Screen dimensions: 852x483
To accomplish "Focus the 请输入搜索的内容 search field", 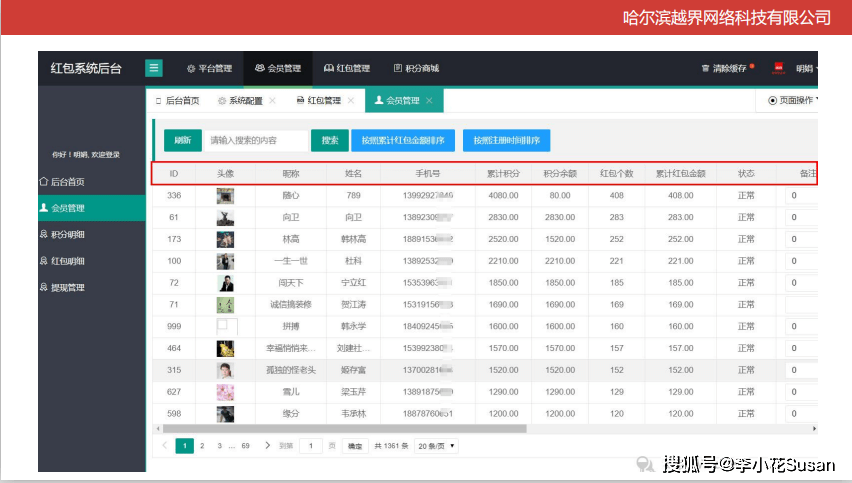I will tap(256, 140).
